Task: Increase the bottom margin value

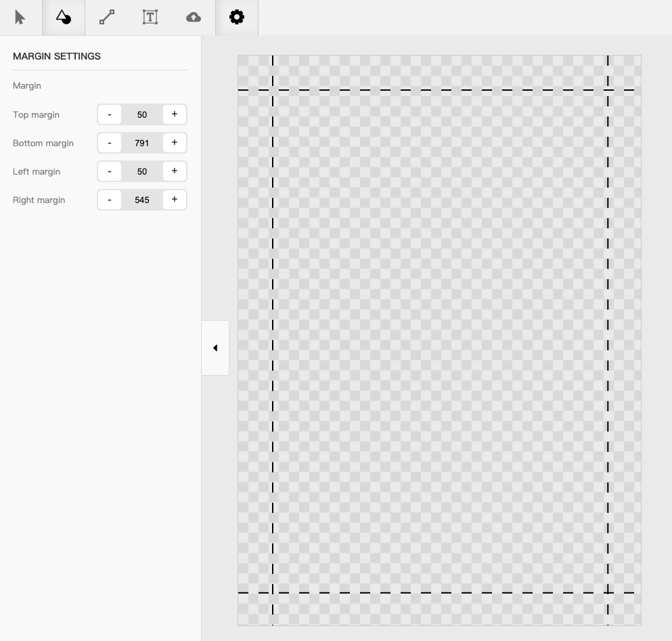Action: [174, 142]
